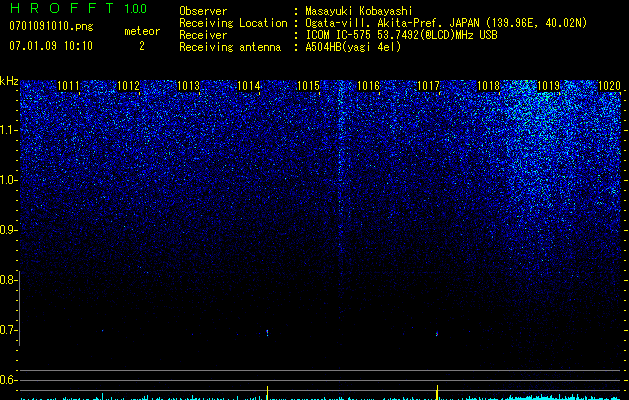Click the meteor count value 2
The height and width of the screenshot is (400, 629).
click(142, 46)
